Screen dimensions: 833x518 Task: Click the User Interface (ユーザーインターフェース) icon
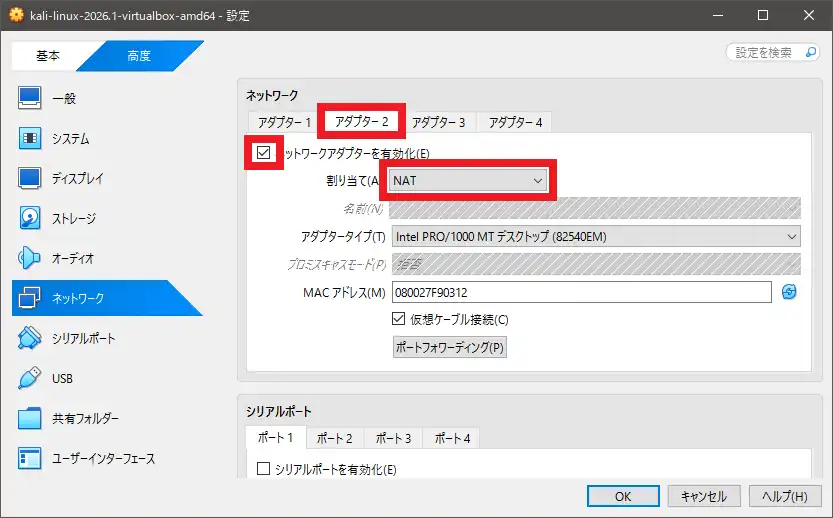coord(29,458)
